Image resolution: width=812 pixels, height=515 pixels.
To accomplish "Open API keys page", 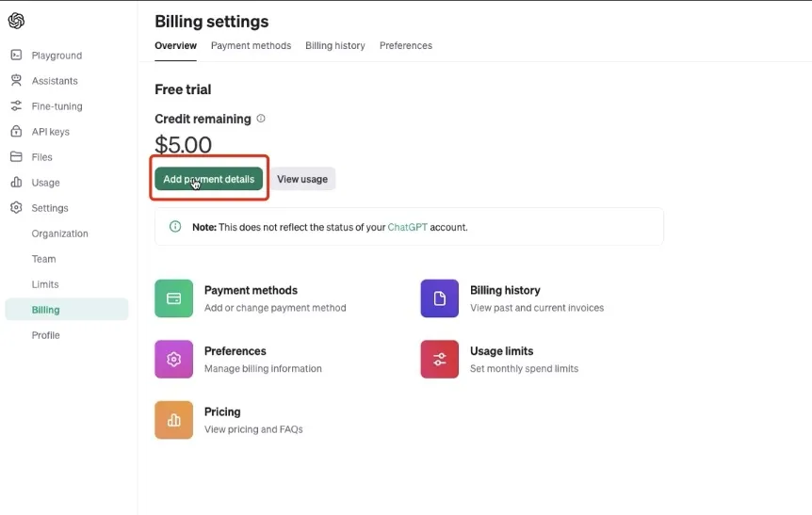I will click(x=50, y=132).
